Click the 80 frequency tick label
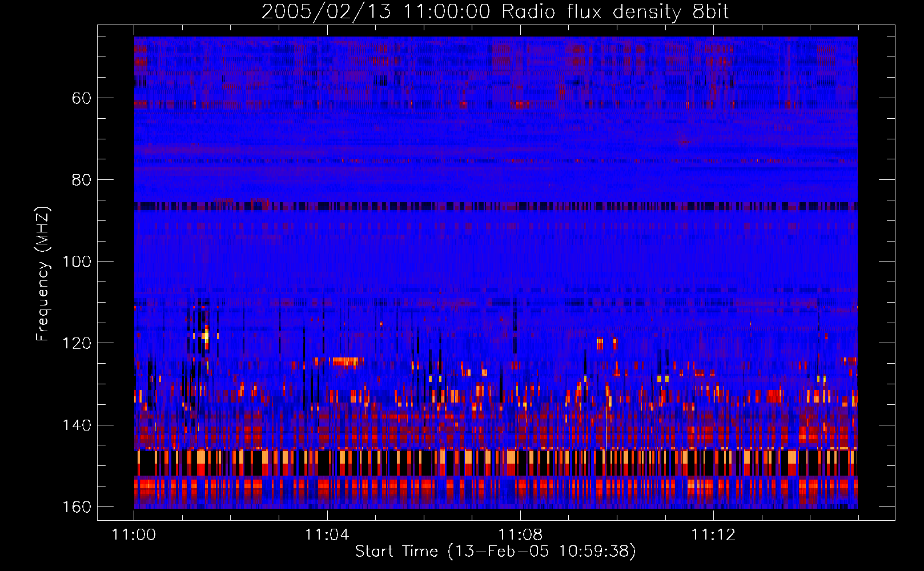 click(82, 180)
